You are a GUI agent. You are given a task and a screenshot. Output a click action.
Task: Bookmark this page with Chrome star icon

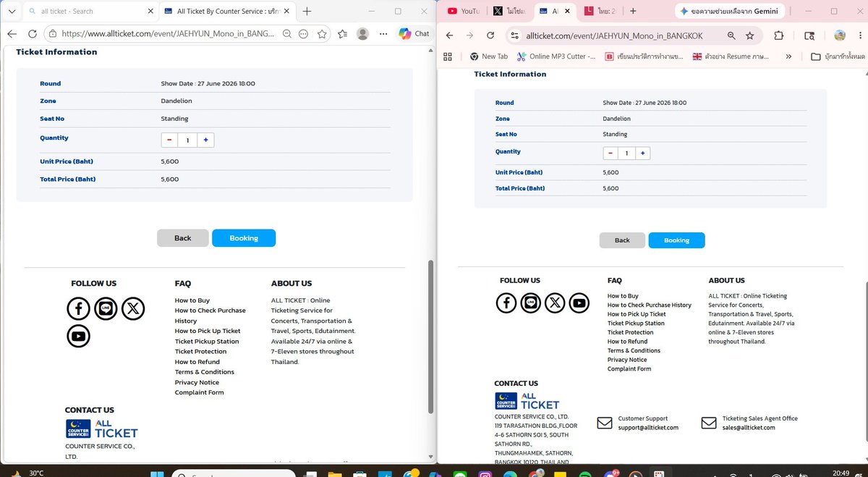pos(749,35)
